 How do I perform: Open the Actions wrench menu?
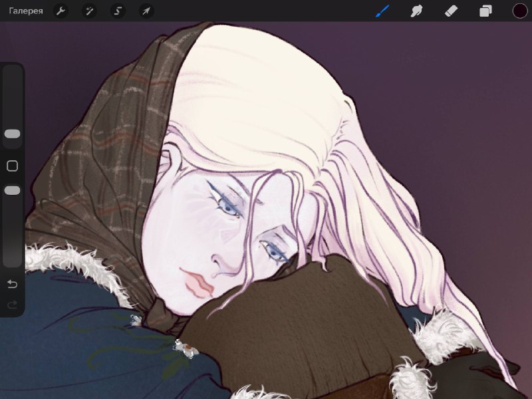(61, 11)
